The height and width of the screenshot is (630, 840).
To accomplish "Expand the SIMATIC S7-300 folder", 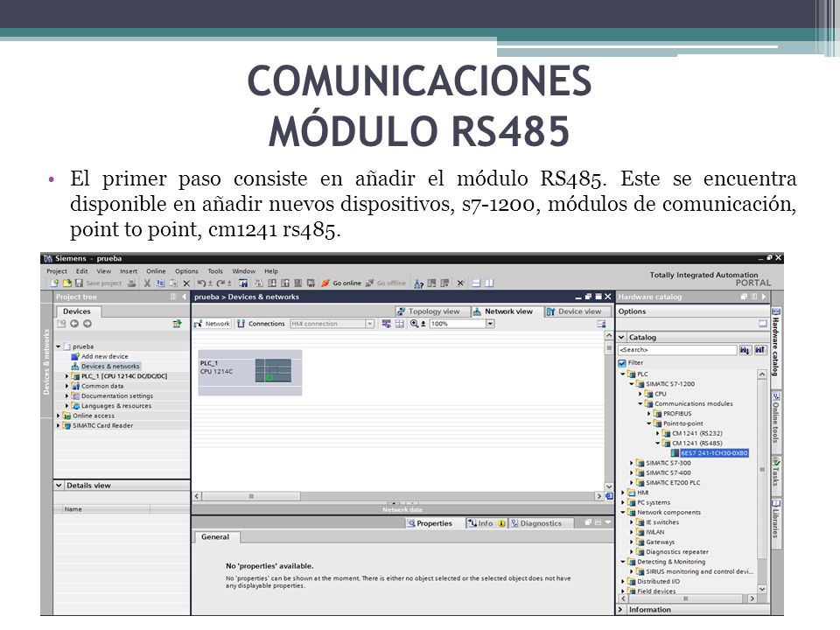I will 632,463.
